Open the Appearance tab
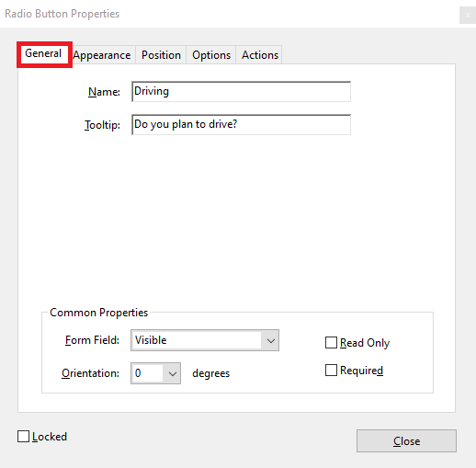Image resolution: width=476 pixels, height=468 pixels. click(102, 55)
